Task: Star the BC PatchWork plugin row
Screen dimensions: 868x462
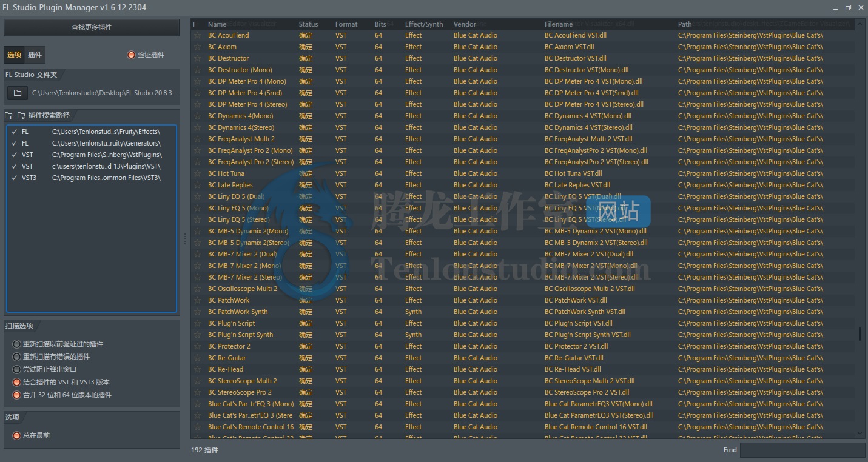Action: pos(197,300)
